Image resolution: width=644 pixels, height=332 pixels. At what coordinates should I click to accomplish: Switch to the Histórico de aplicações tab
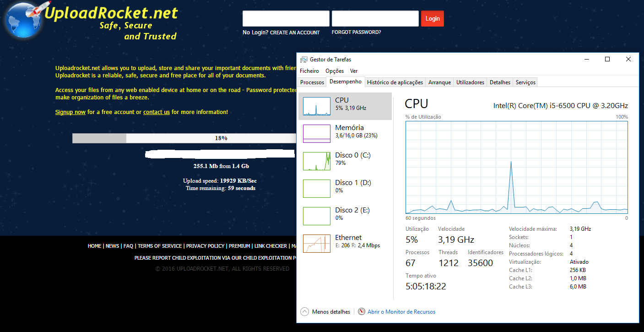pos(395,82)
